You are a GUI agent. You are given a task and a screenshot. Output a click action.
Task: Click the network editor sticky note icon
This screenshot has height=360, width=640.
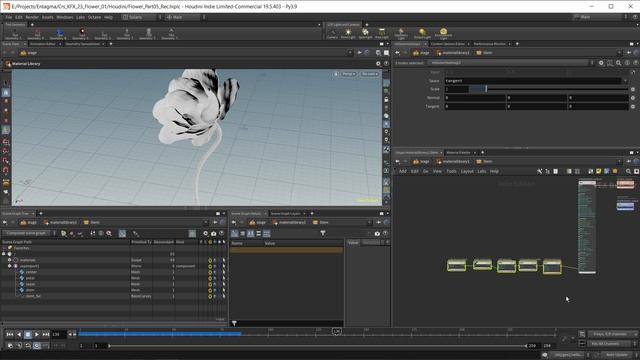click(x=599, y=171)
